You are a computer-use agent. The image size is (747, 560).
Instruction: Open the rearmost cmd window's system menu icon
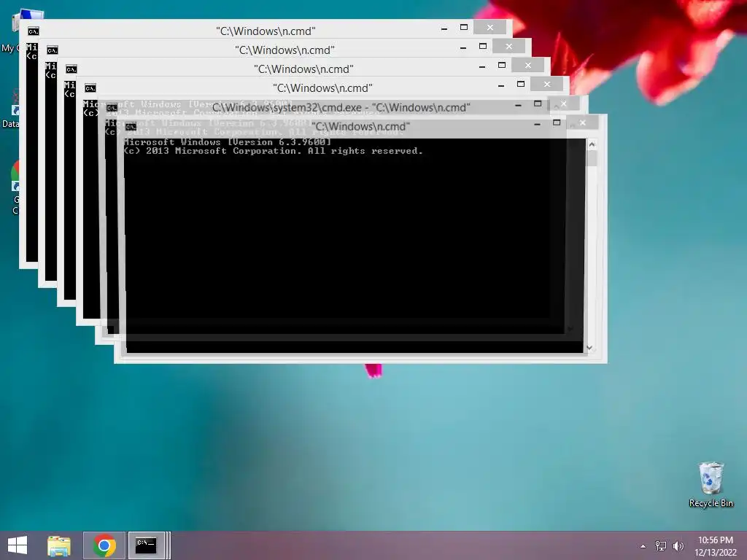coord(34,31)
